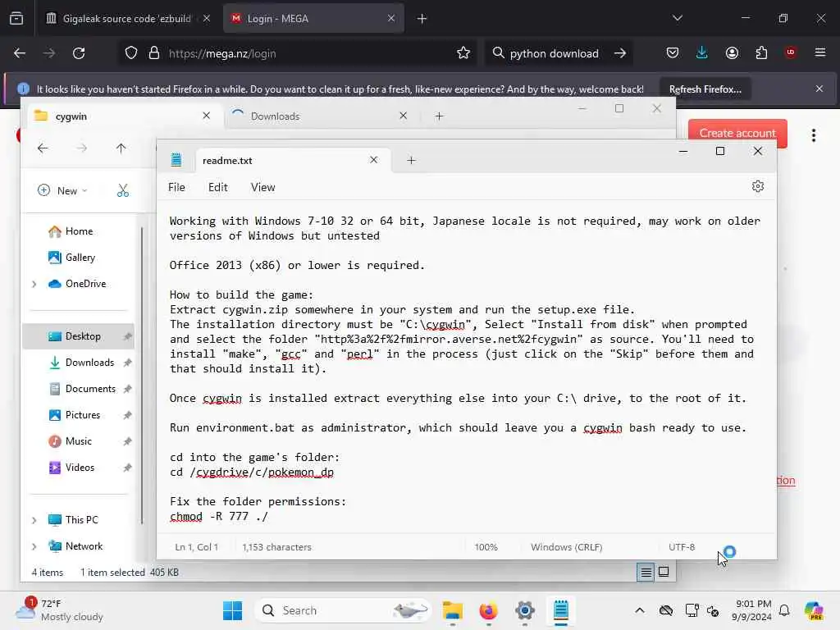Add a new Notepad tab

click(411, 160)
